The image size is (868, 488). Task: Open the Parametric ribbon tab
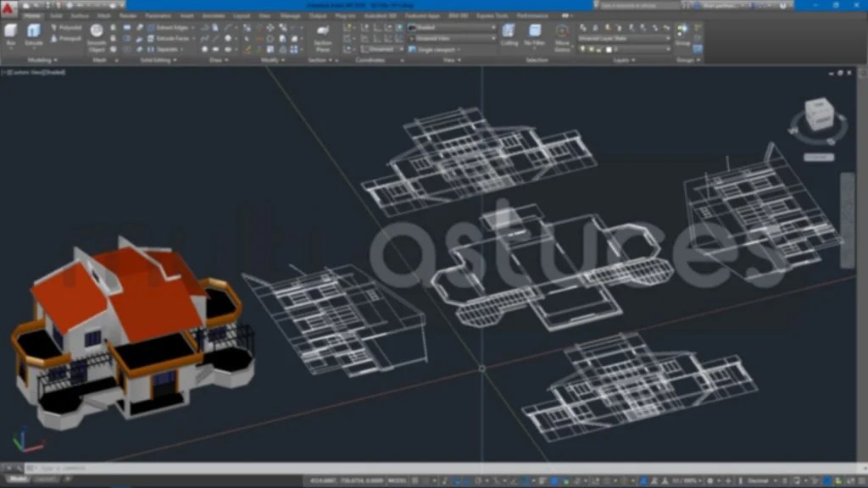coord(159,16)
